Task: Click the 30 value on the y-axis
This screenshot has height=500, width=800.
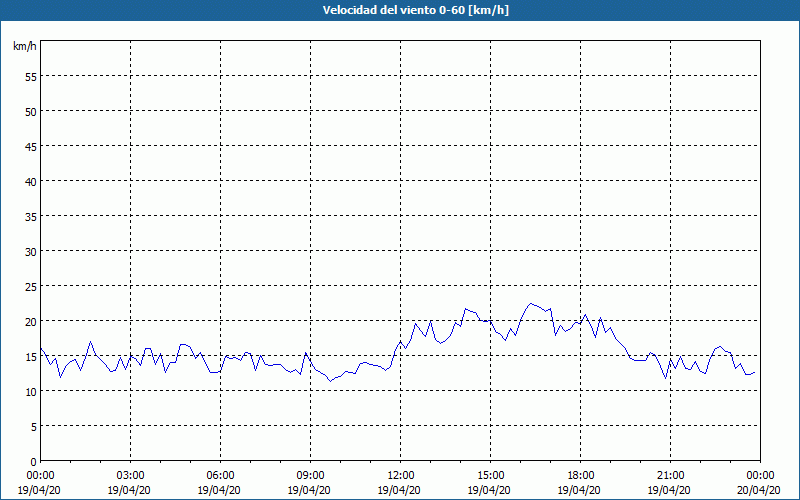Action: tap(31, 252)
